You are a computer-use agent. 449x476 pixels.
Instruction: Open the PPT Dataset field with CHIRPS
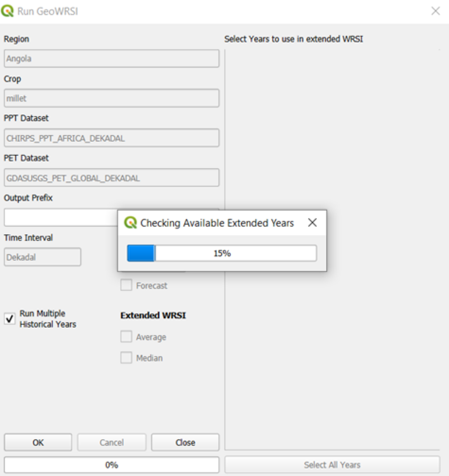click(x=112, y=138)
